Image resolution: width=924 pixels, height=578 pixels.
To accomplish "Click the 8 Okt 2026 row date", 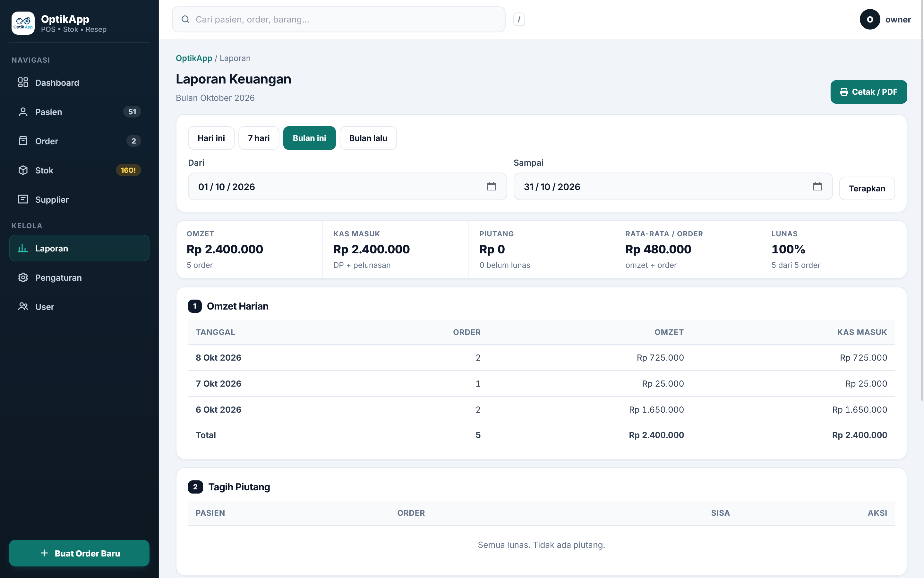I will [218, 357].
